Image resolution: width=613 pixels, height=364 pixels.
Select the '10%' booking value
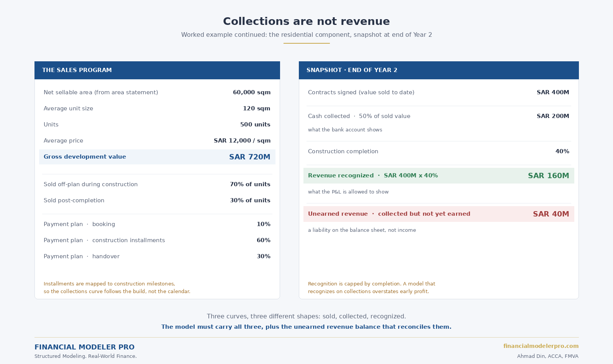tap(264, 224)
